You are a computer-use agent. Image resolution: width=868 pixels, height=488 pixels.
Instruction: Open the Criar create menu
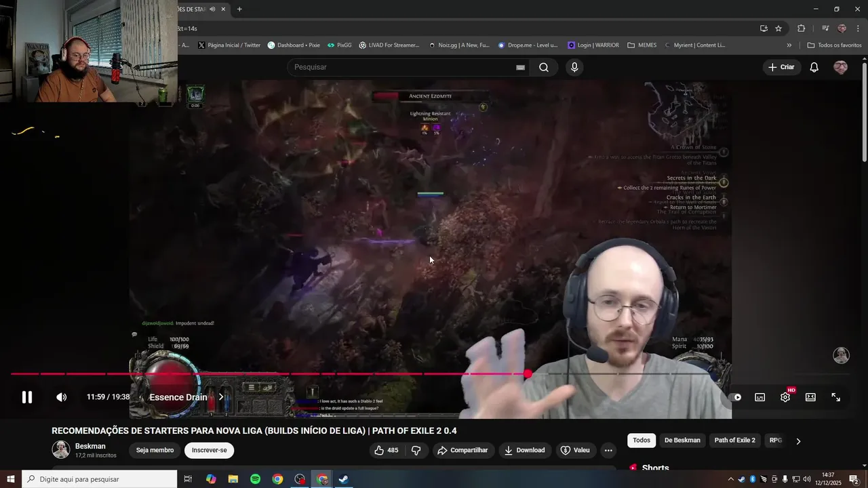coord(781,67)
